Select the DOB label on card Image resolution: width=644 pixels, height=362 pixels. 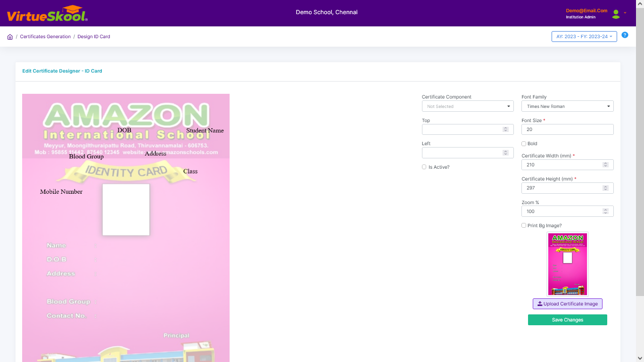coord(124,130)
